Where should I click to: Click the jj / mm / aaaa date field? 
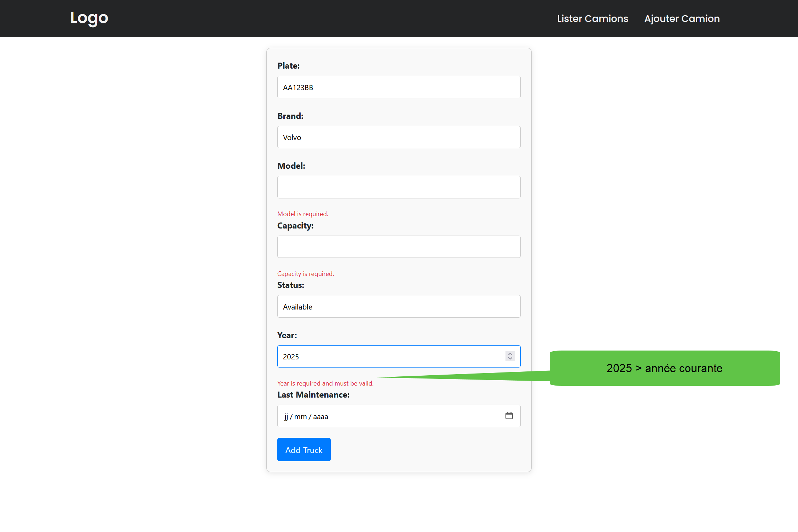coord(389,416)
